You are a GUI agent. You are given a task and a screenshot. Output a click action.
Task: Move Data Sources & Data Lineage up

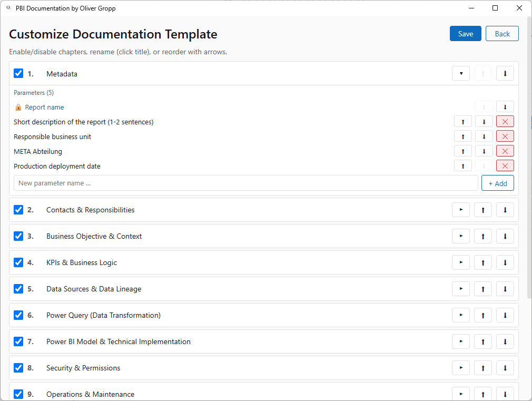pyautogui.click(x=483, y=289)
